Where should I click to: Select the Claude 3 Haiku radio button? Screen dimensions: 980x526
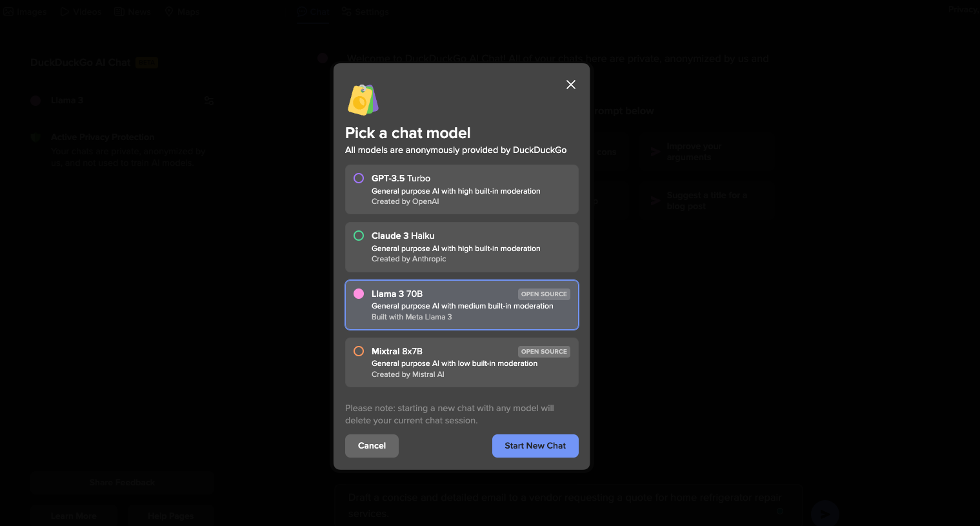(359, 236)
